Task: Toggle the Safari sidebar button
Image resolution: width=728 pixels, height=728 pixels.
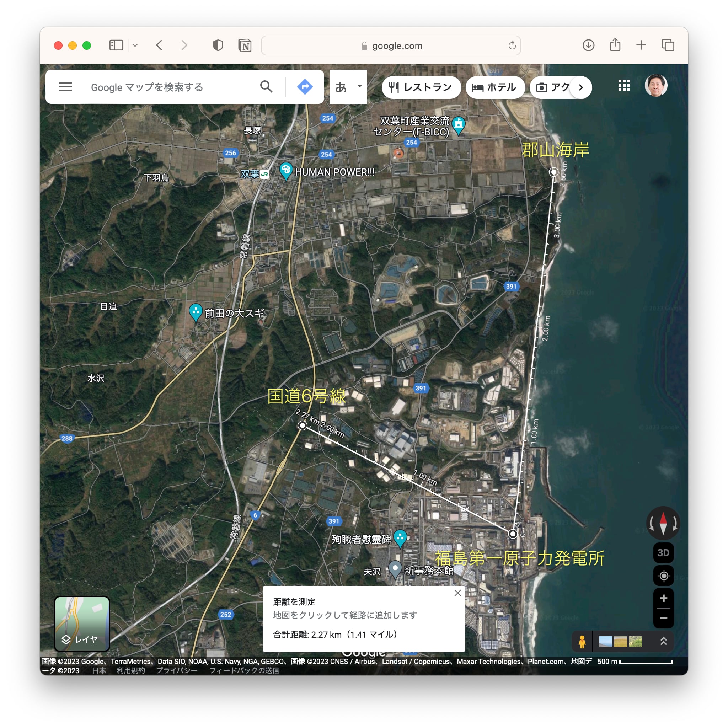Action: 116,45
